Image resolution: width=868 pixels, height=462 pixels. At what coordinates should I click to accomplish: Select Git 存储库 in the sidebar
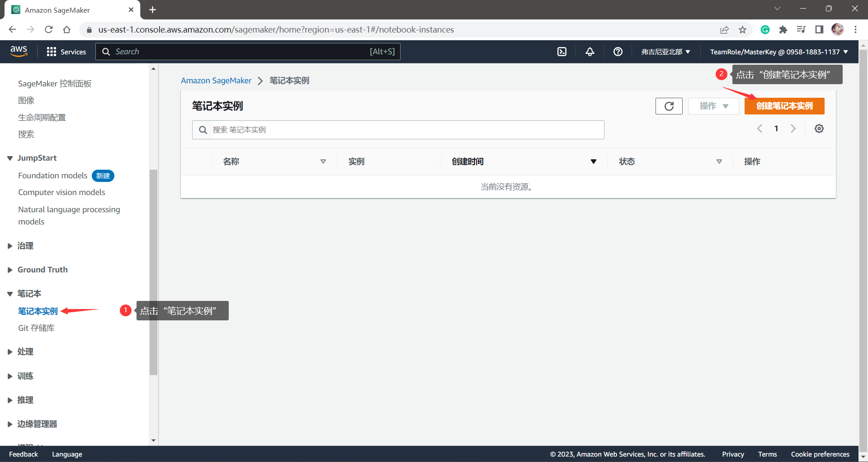(x=37, y=328)
